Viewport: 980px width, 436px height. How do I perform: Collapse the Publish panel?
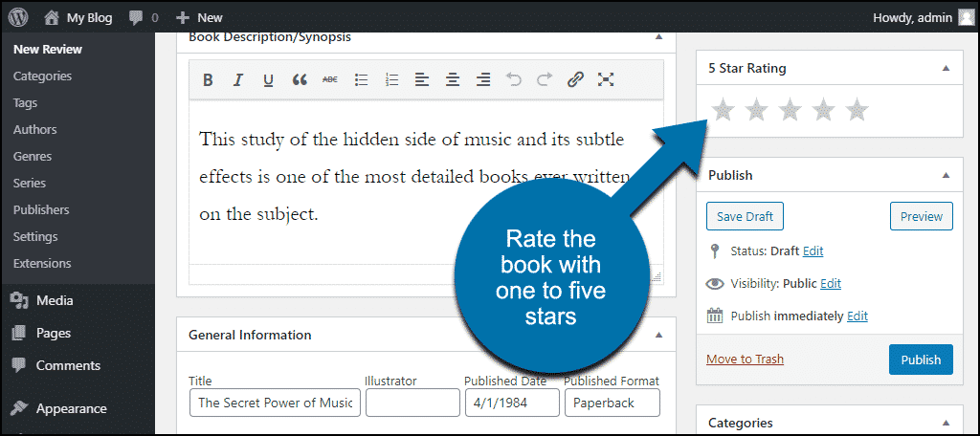[946, 176]
